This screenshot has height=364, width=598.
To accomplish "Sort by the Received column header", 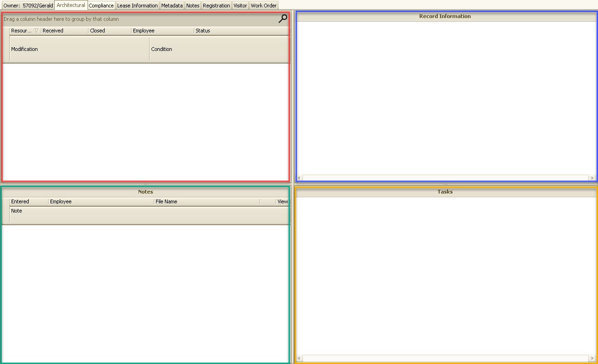I will click(64, 31).
